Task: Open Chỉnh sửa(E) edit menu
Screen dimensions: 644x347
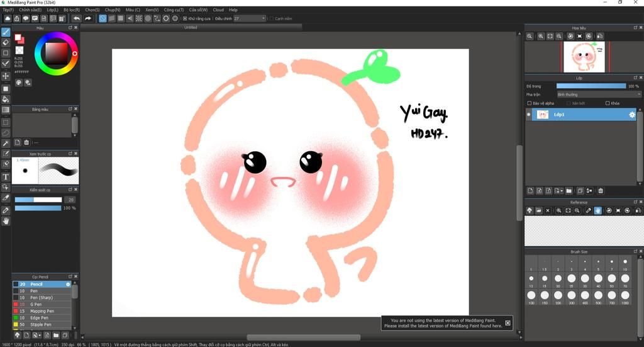Action: coord(30,10)
